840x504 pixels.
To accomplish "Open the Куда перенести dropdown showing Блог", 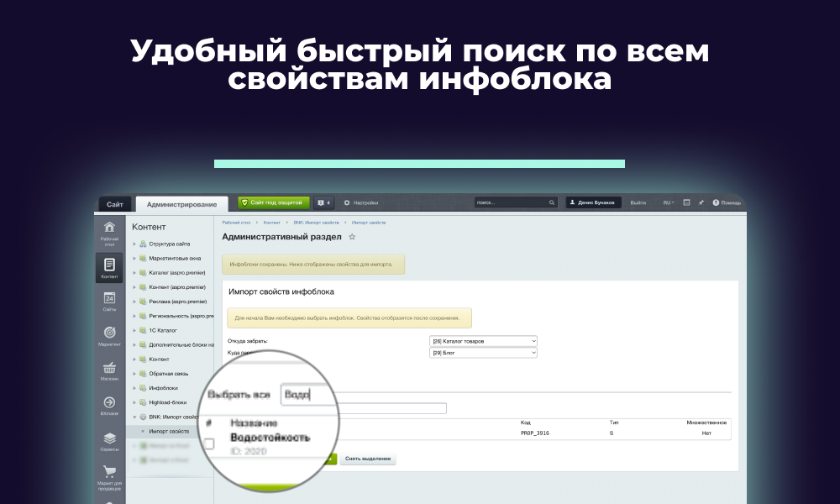I will [483, 353].
